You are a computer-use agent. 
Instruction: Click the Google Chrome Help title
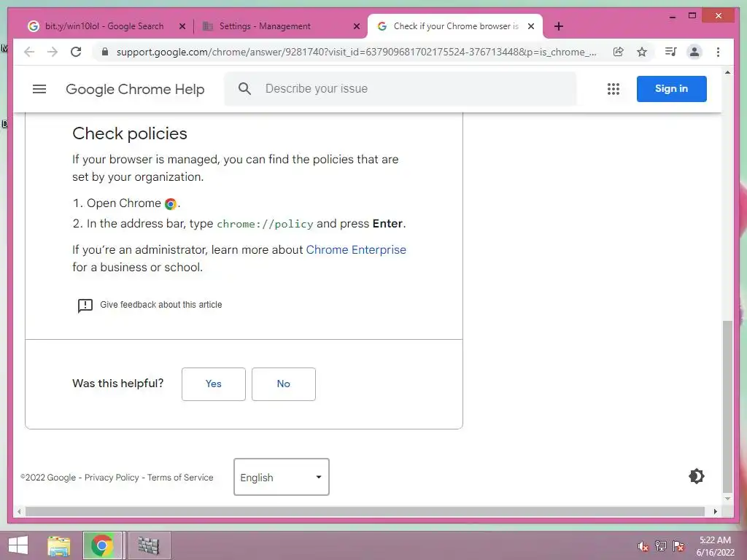point(135,89)
